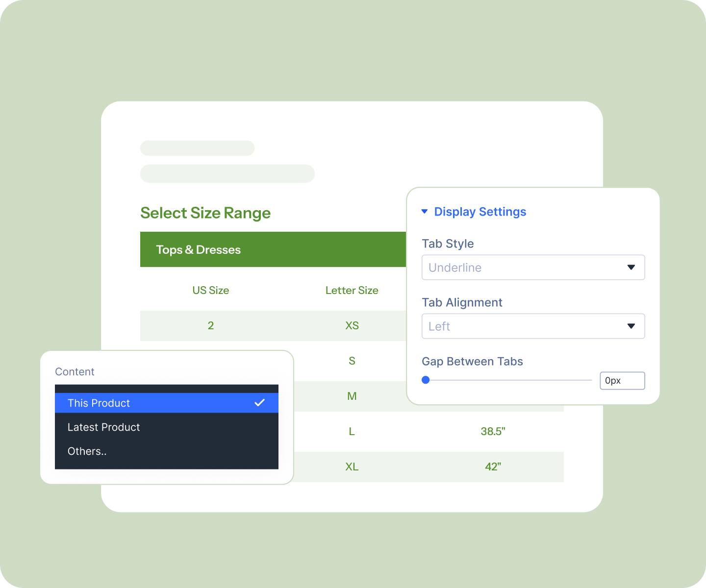Click the XS size cell
Image resolution: width=706 pixels, height=588 pixels.
pyautogui.click(x=352, y=326)
